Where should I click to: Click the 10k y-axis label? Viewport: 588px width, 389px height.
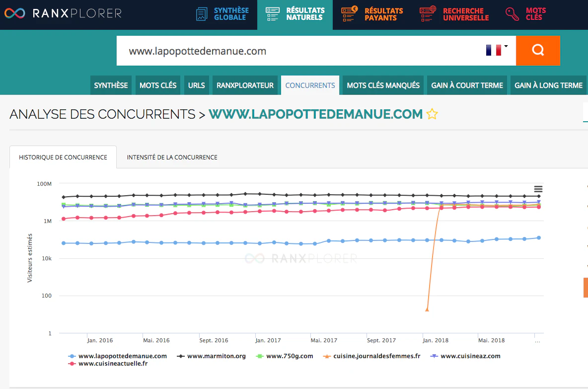pyautogui.click(x=47, y=258)
